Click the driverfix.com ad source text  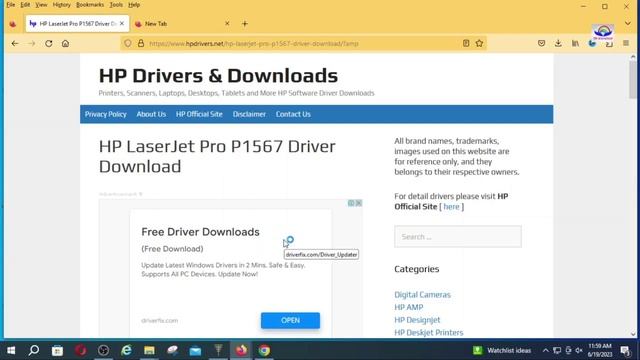click(x=160, y=321)
